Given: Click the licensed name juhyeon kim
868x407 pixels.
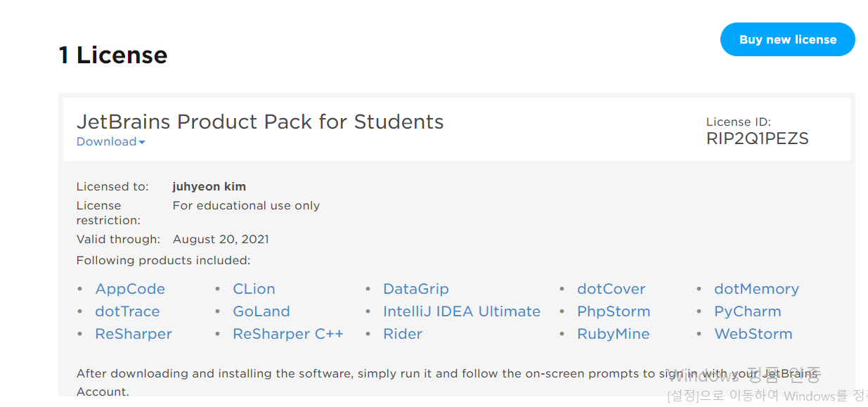Looking at the screenshot, I should (209, 187).
